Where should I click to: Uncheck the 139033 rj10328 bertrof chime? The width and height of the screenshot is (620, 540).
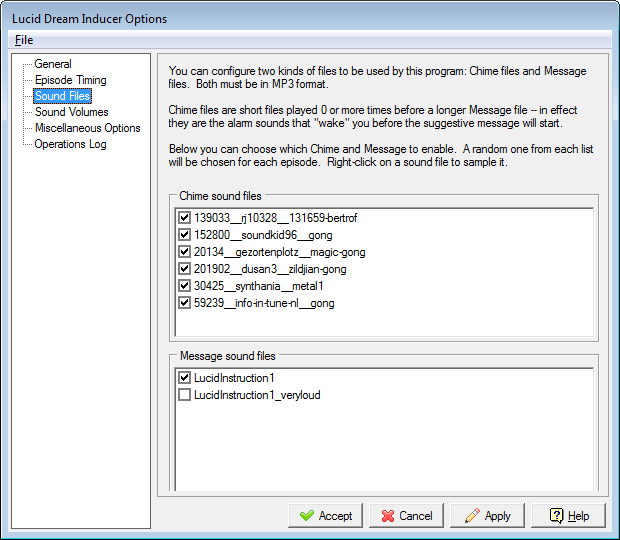pos(184,217)
